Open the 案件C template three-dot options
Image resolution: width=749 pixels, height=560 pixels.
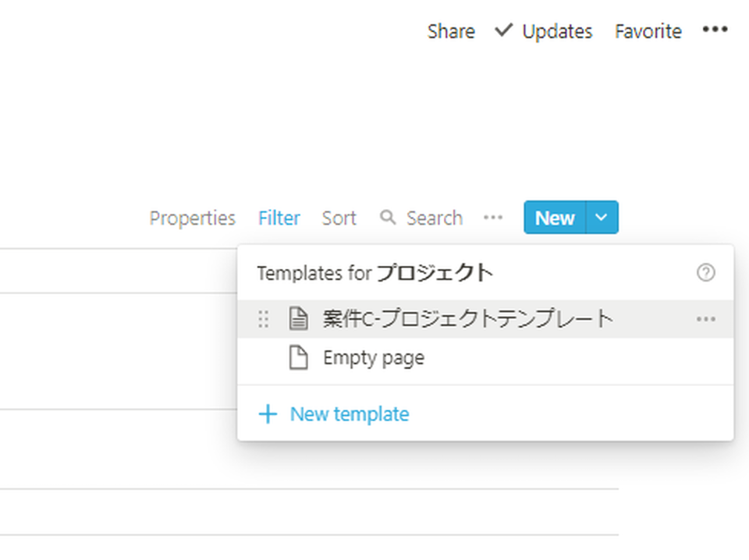click(705, 319)
